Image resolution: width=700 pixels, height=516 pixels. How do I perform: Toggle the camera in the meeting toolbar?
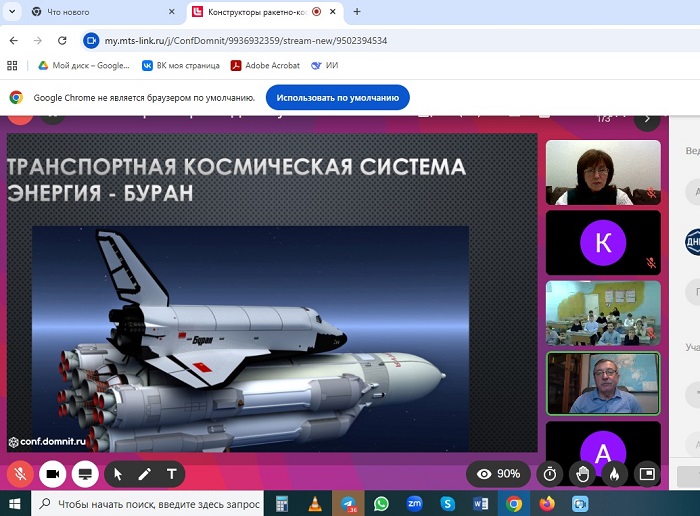pyautogui.click(x=52, y=473)
